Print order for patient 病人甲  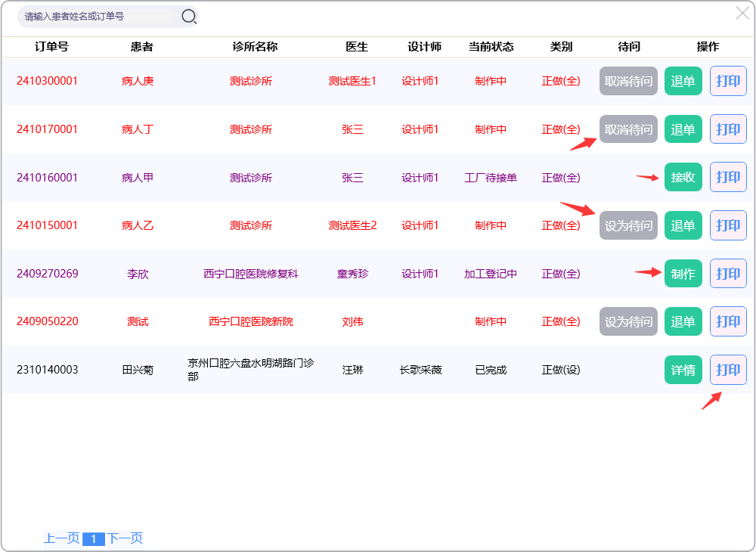pyautogui.click(x=728, y=177)
